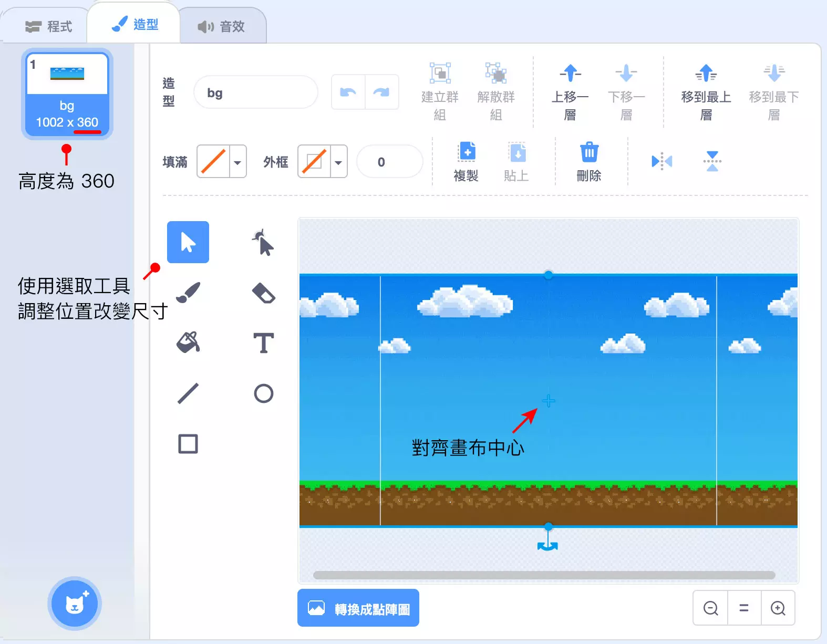Click the horizontal canvas scrollbar
The image size is (827, 644).
tap(544, 575)
